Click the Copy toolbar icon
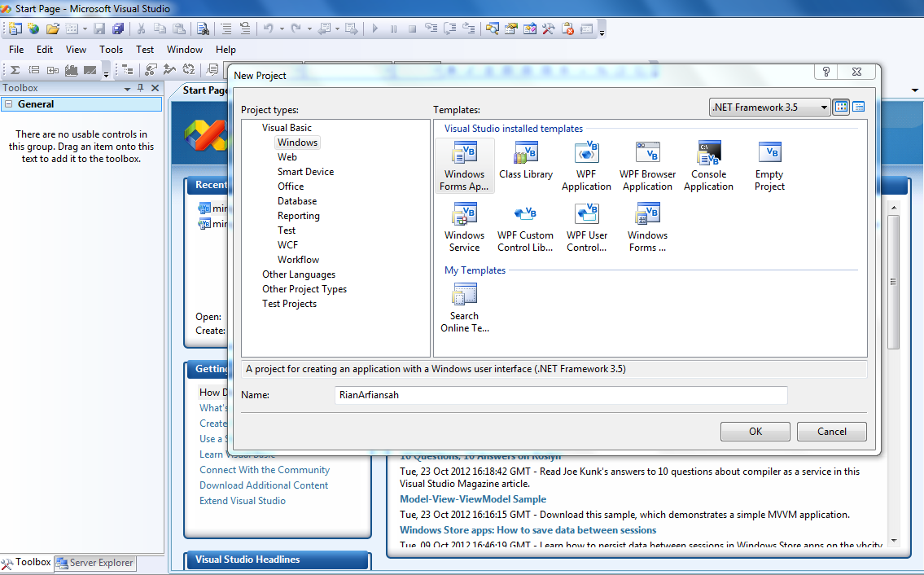Image resolution: width=924 pixels, height=575 pixels. [x=160, y=29]
